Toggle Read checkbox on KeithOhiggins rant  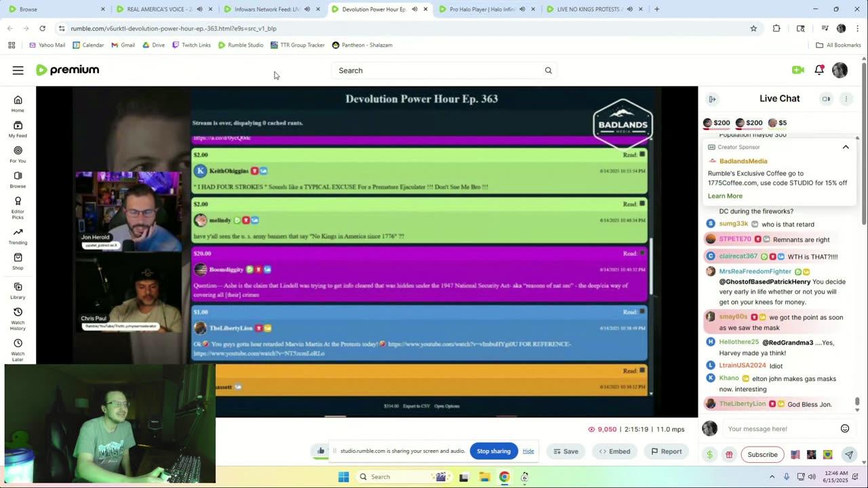(x=642, y=155)
